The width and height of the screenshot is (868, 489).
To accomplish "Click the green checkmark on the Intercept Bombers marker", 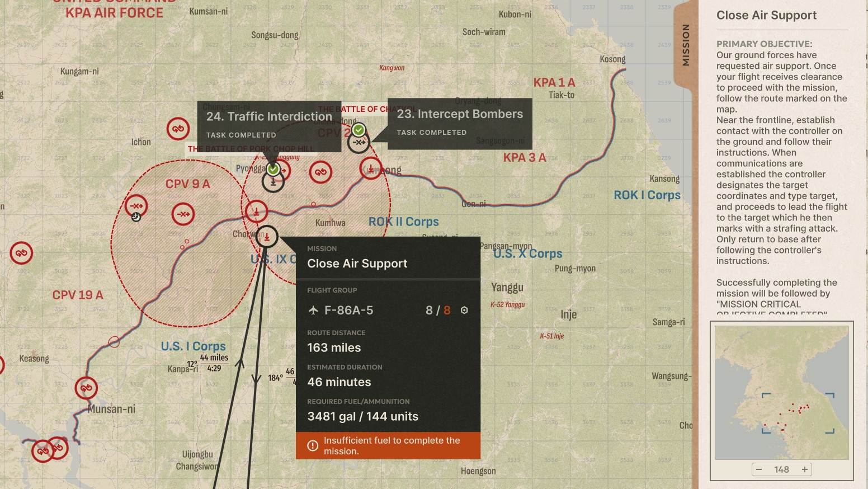I will click(358, 130).
